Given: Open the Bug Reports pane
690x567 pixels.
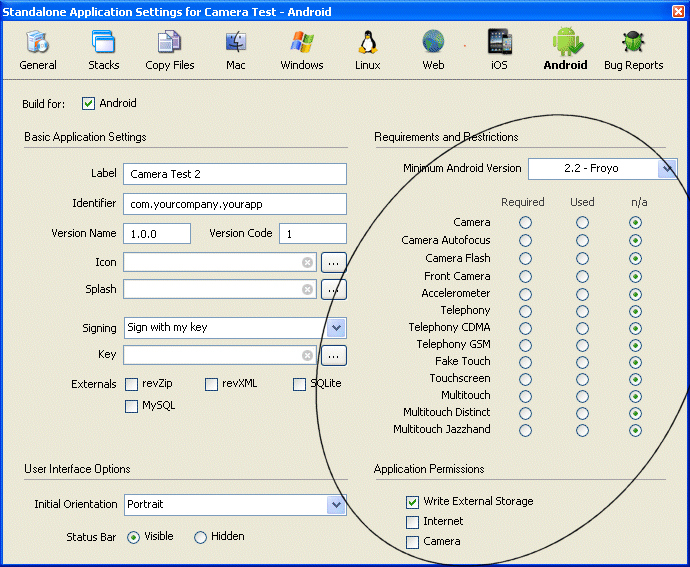Looking at the screenshot, I should (633, 49).
